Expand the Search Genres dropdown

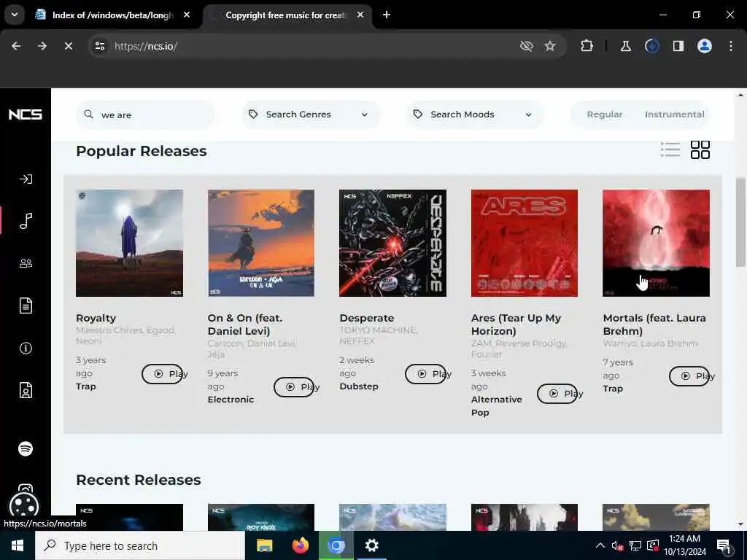click(310, 114)
